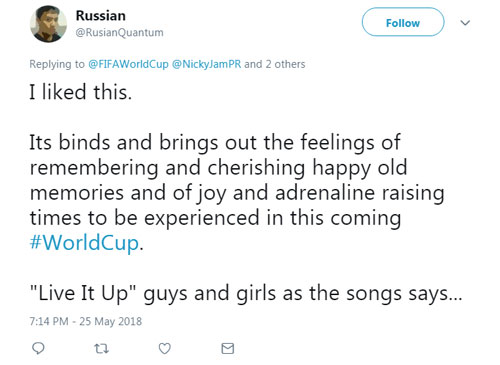Retweet this tweet using the retweet icon
This screenshot has height=365, width=500.
(101, 349)
